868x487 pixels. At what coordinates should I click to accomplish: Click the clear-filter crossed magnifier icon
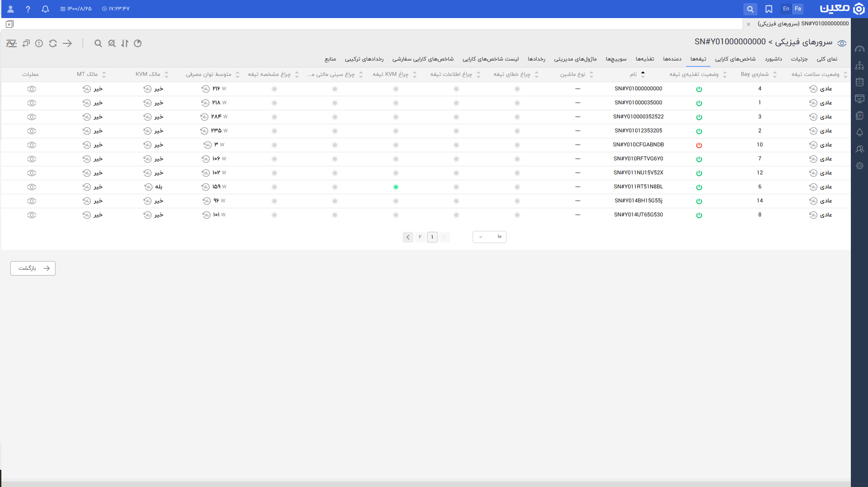pyautogui.click(x=111, y=43)
